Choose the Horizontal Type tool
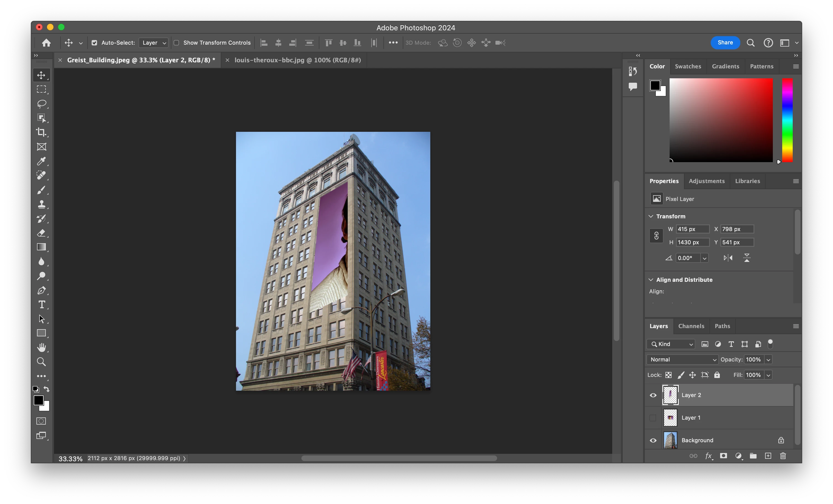Image resolution: width=833 pixels, height=504 pixels. 42,305
